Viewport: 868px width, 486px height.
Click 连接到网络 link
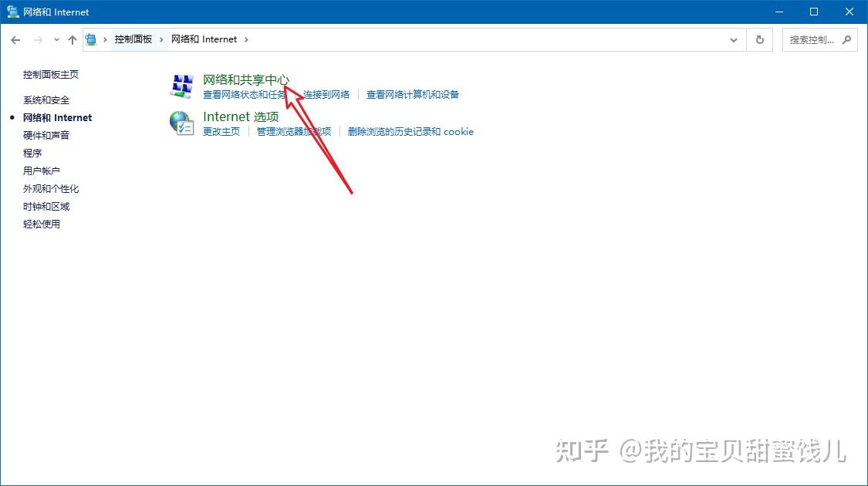pyautogui.click(x=326, y=95)
